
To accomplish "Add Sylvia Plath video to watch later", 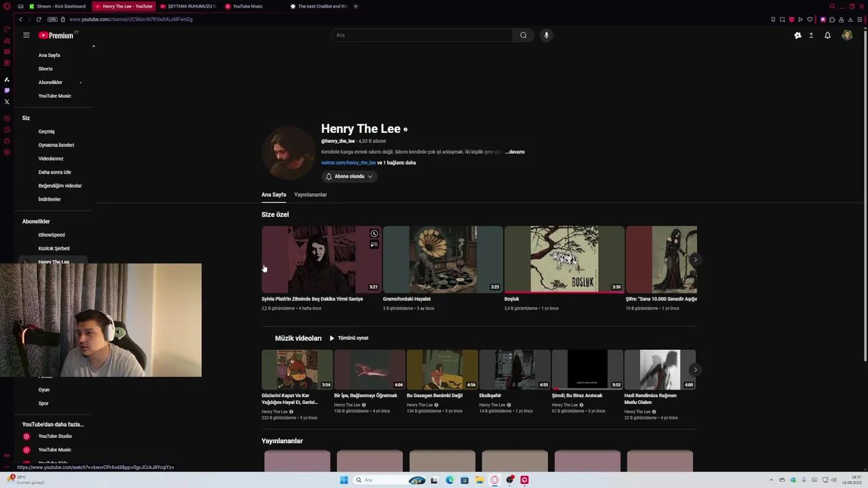I will click(x=374, y=233).
